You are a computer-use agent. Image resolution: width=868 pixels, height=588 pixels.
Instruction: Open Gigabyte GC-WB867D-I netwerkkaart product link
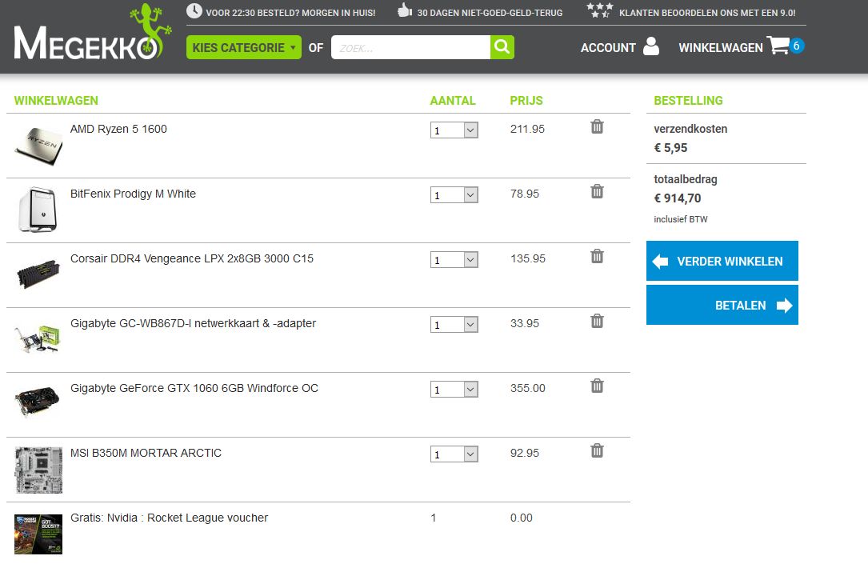pyautogui.click(x=193, y=323)
